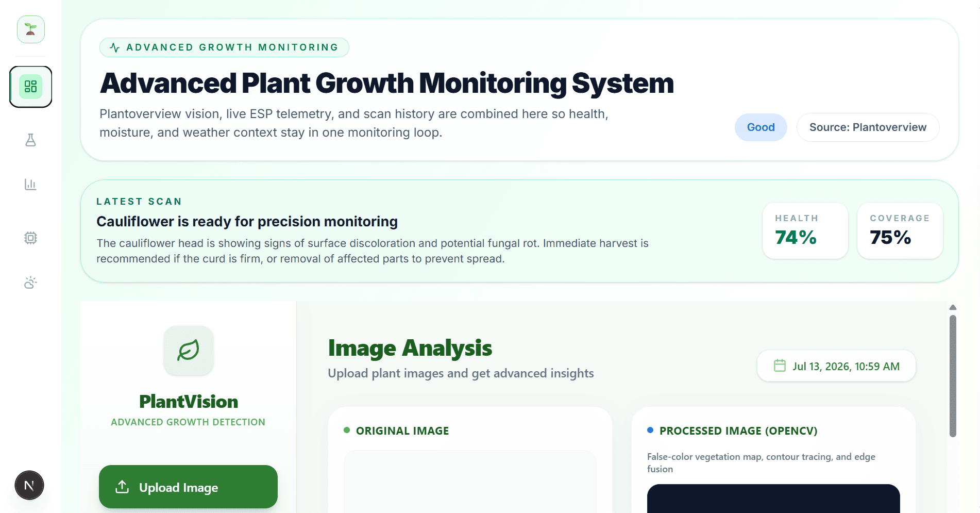Screen dimensions: 980x513
Task: Open the dashboard grid sidebar icon
Action: click(x=31, y=87)
